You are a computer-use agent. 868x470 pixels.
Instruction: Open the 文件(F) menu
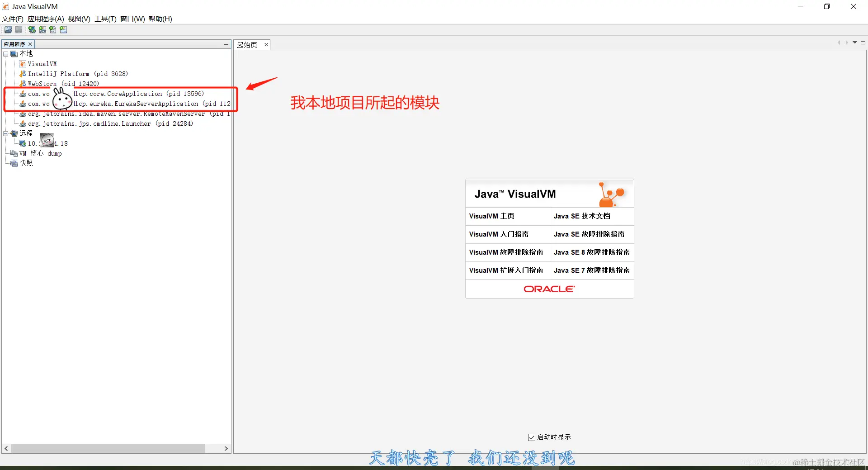(13, 19)
